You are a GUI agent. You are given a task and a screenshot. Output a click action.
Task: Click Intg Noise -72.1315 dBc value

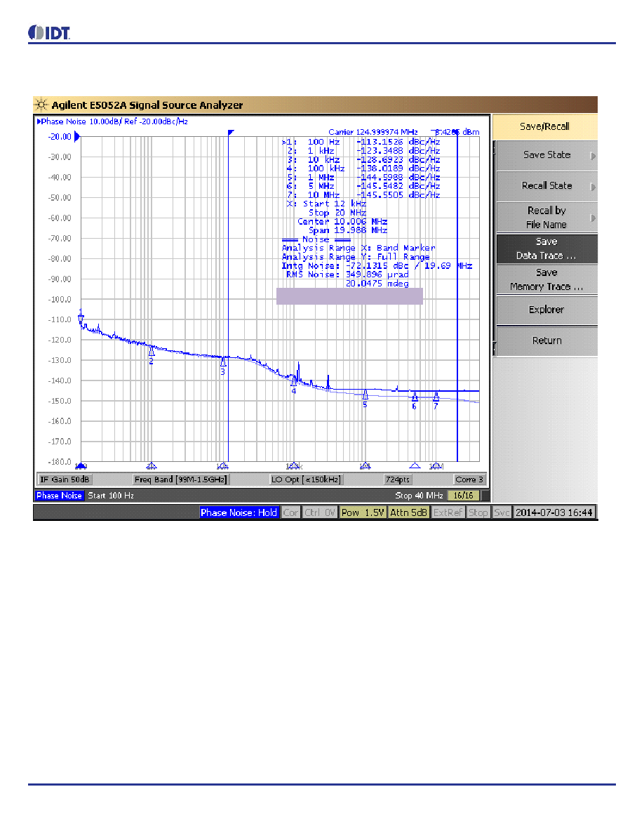click(377, 265)
